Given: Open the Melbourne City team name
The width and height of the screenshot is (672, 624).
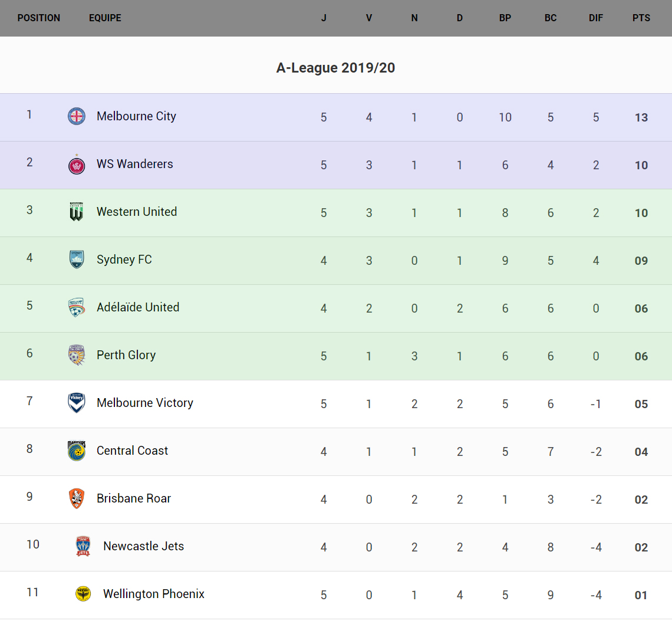Looking at the screenshot, I should tap(136, 116).
